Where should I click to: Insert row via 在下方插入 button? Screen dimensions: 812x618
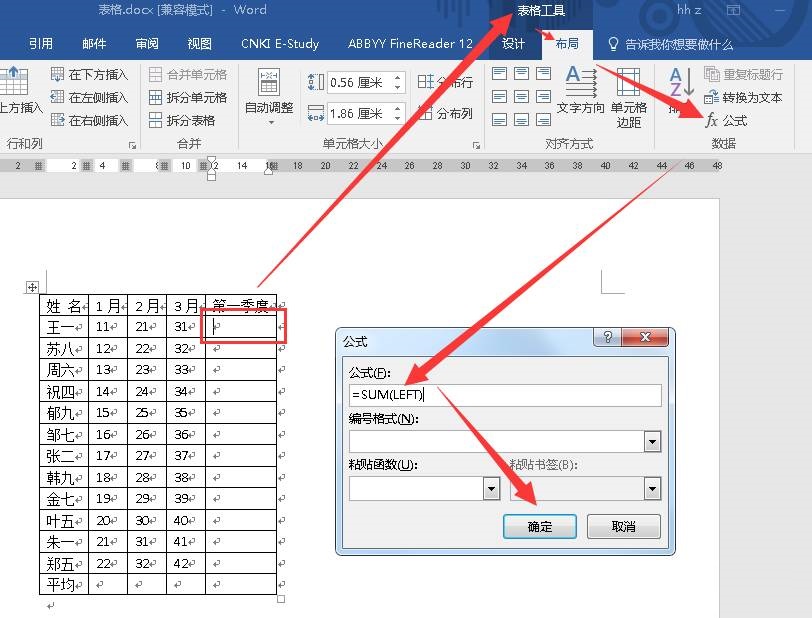56,75
